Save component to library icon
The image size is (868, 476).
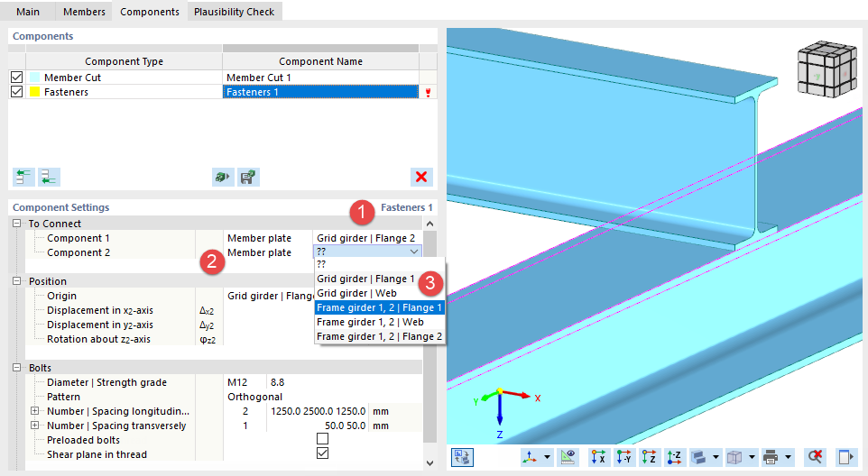[248, 177]
